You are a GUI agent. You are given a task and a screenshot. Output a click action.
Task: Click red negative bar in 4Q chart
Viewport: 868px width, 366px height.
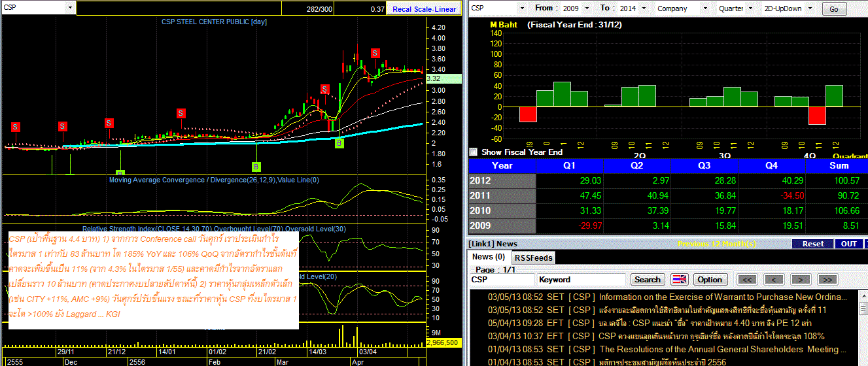click(x=816, y=116)
